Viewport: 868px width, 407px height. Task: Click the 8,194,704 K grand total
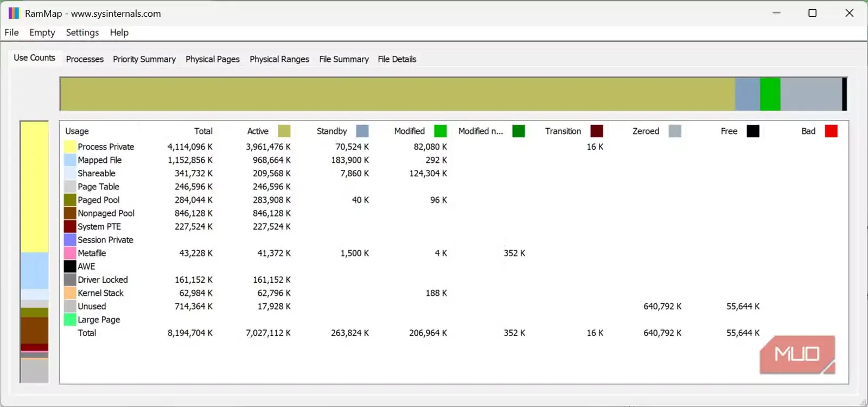190,333
